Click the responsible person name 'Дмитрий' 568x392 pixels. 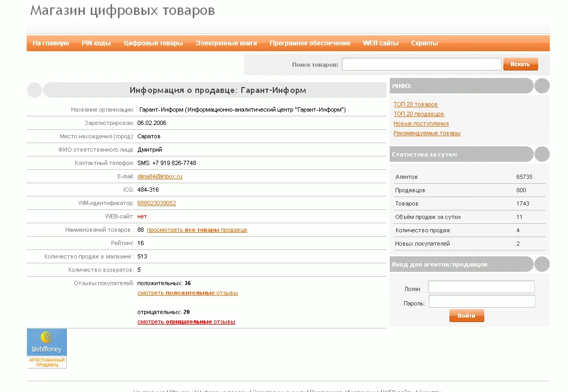coord(149,150)
